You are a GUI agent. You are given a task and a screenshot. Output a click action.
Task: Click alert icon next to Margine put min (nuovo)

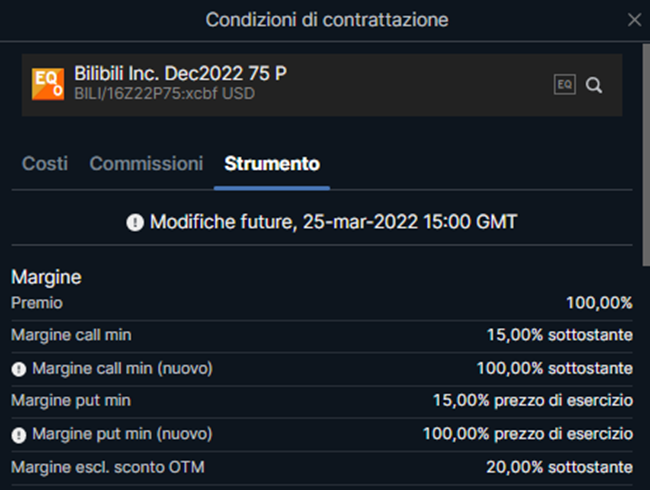tap(19, 435)
